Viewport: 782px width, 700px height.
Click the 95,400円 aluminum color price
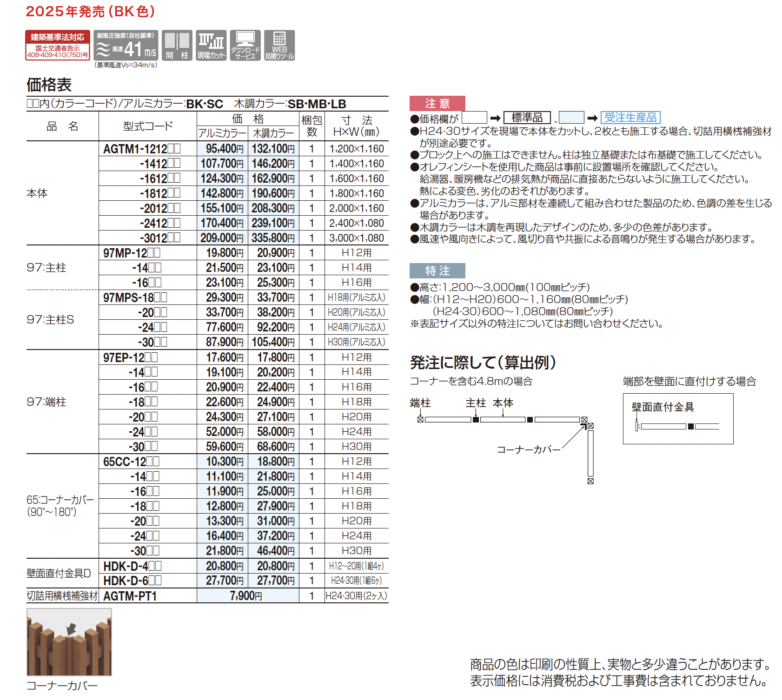(x=222, y=149)
